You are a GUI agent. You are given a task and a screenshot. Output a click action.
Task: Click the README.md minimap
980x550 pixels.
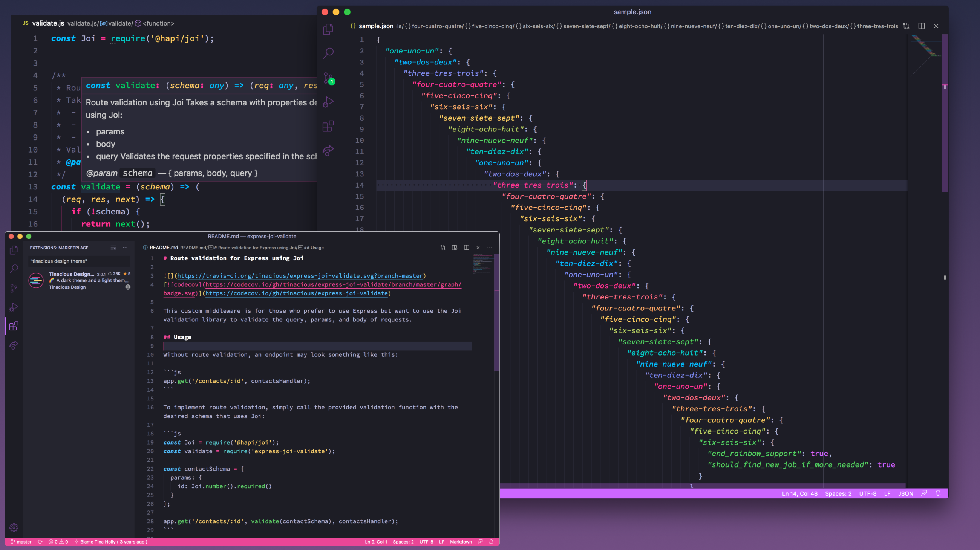click(x=482, y=264)
